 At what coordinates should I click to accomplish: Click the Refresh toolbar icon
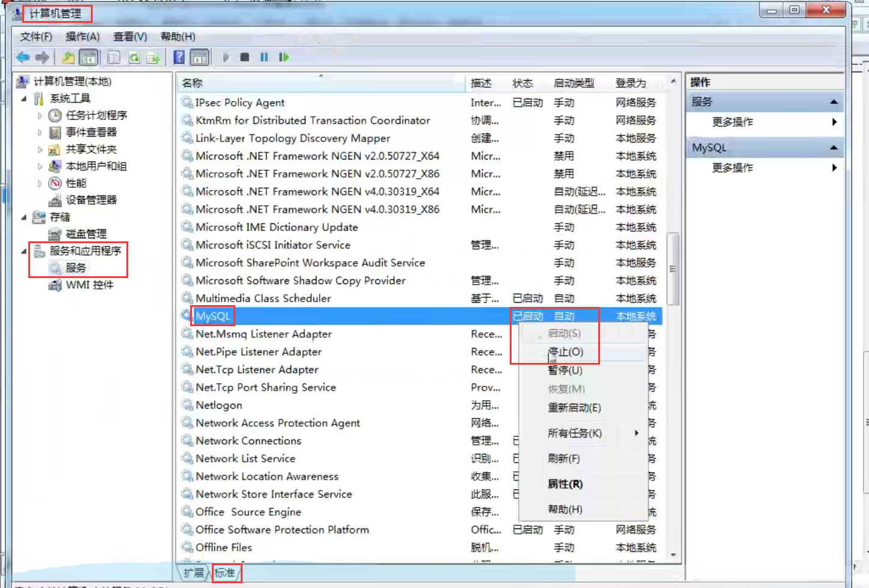tap(134, 58)
